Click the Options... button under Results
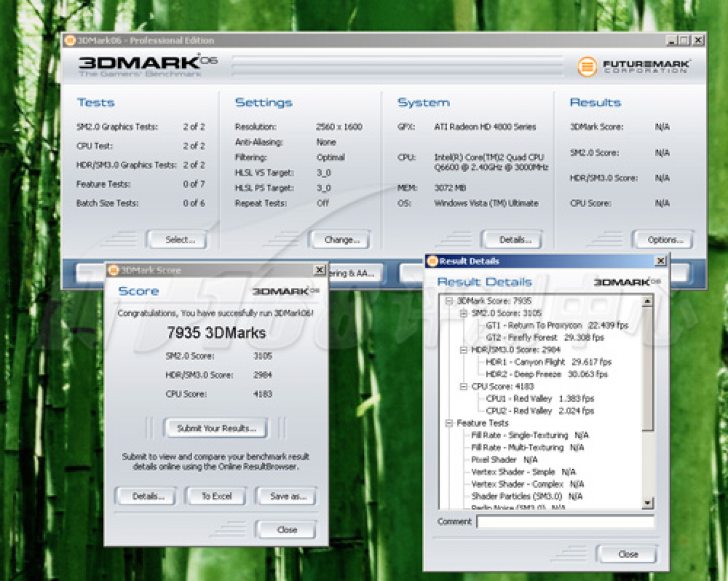This screenshot has width=728, height=581. [x=663, y=240]
